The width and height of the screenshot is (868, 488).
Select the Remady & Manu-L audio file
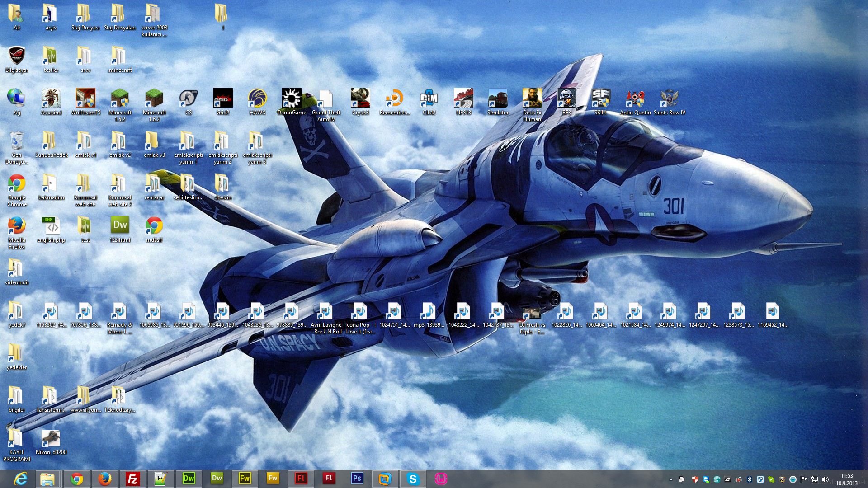120,318
